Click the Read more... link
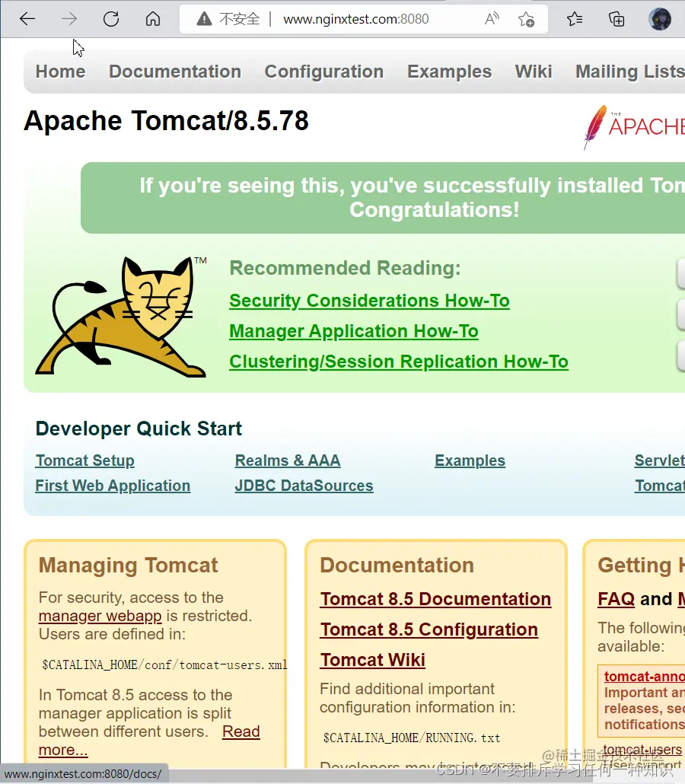685x784 pixels. [x=241, y=731]
